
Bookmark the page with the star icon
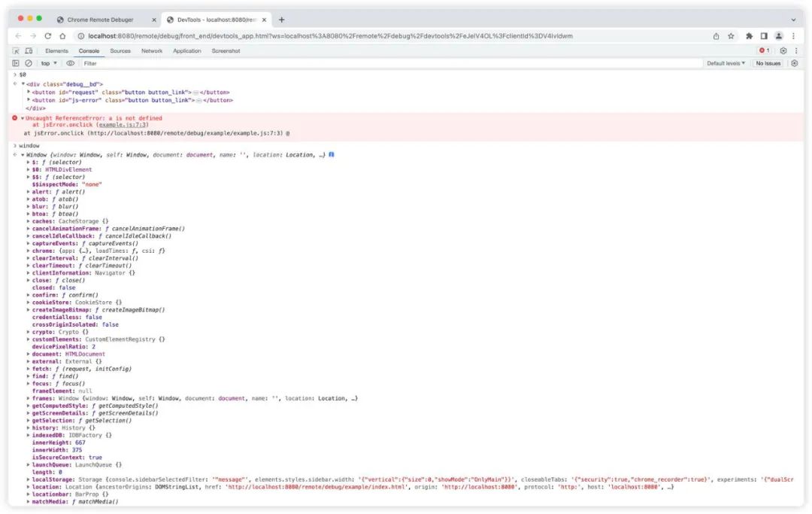(x=730, y=35)
